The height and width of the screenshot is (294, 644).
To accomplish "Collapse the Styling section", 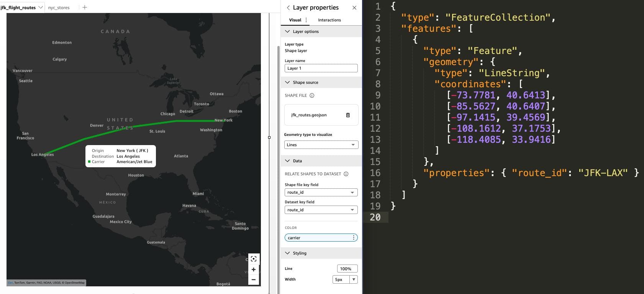I will point(287,253).
